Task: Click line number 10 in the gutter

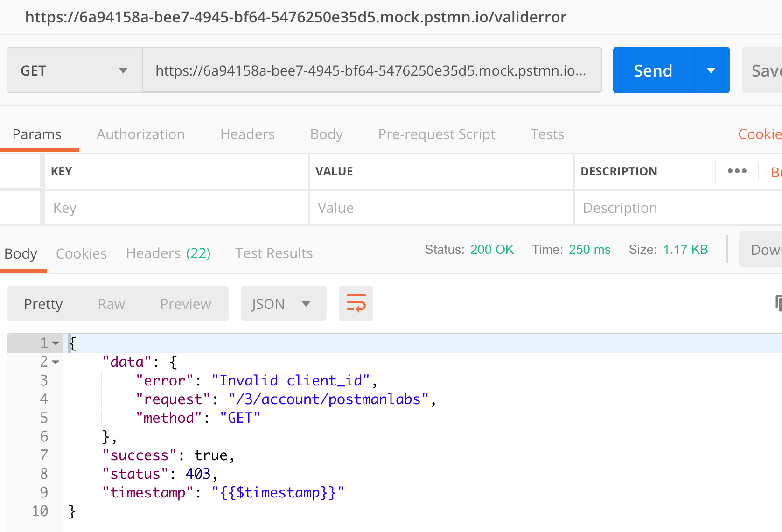Action: coord(40,511)
